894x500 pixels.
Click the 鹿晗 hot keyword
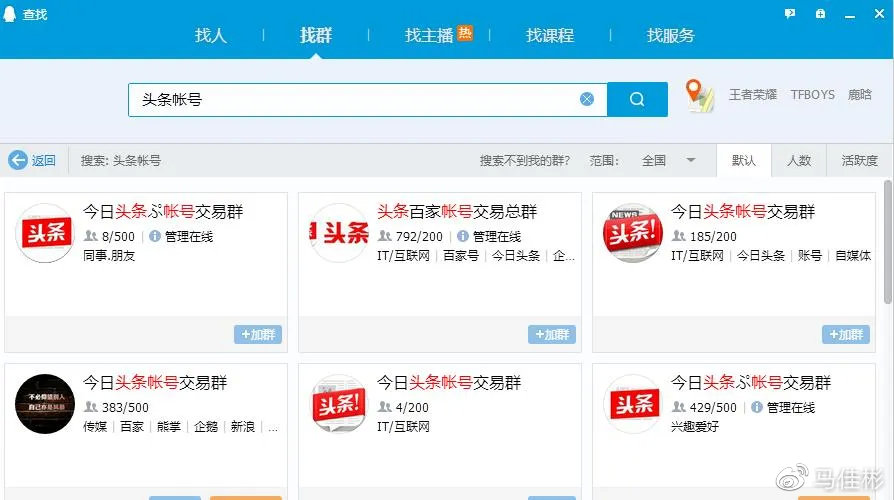pyautogui.click(x=860, y=95)
